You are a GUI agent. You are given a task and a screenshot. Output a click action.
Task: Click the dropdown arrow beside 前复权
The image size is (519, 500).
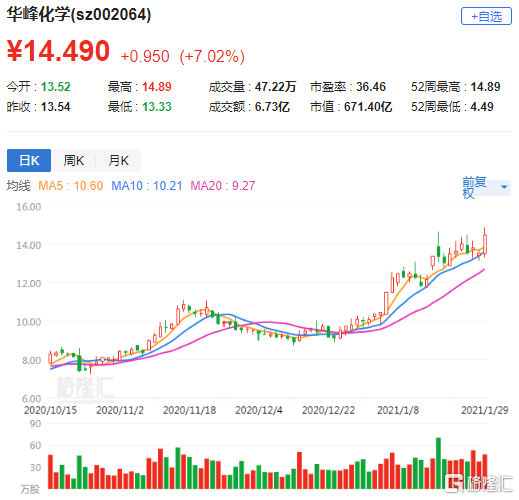point(504,187)
